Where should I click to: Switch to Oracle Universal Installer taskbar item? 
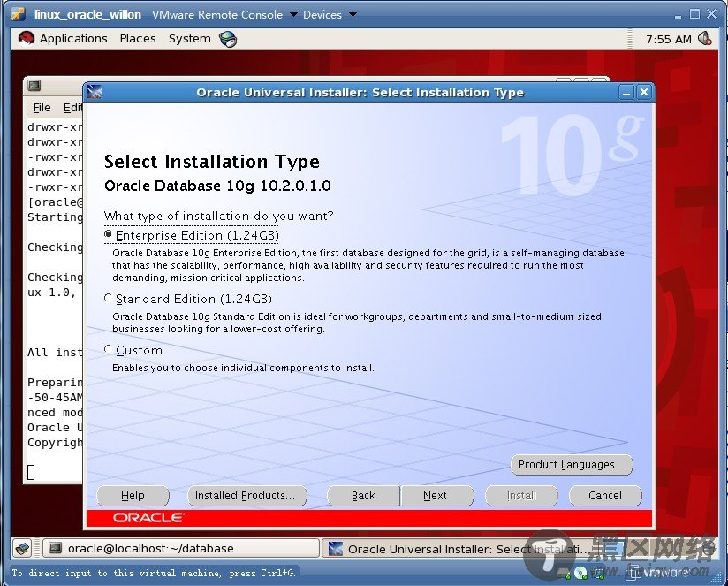pos(458,549)
